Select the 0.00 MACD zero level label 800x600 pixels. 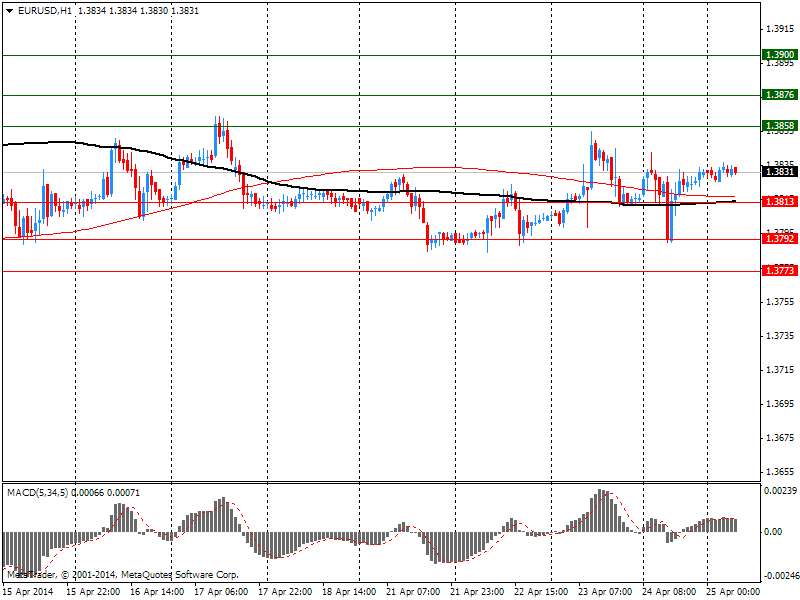coord(773,532)
